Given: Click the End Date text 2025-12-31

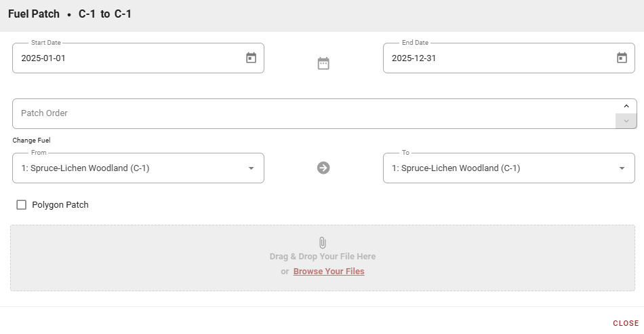Looking at the screenshot, I should [414, 58].
